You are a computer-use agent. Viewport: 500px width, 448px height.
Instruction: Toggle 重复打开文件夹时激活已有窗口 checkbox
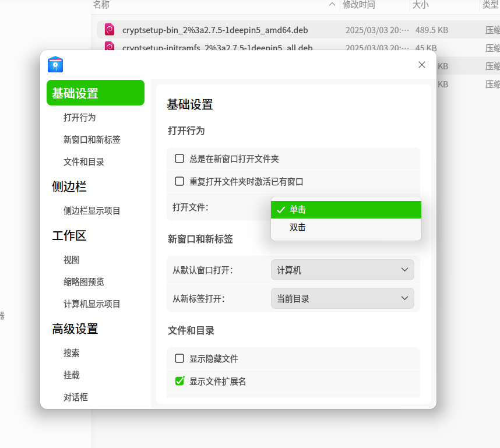[179, 181]
